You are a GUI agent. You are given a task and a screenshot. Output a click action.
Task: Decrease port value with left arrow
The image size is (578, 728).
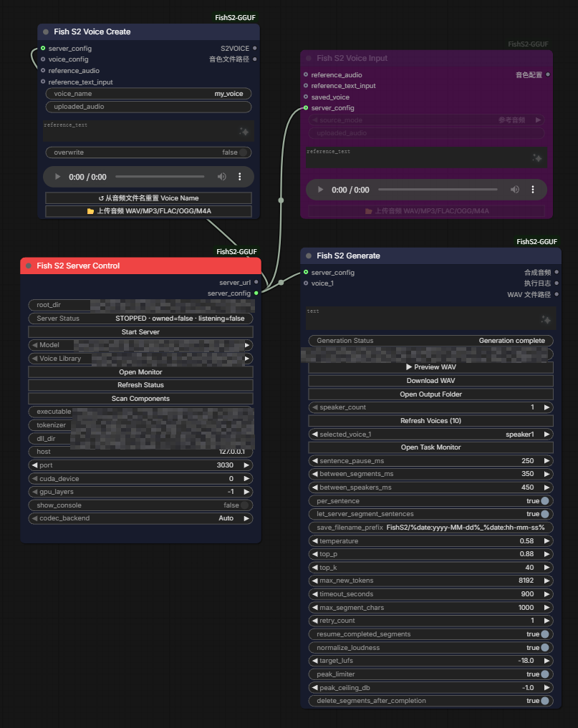[x=34, y=465]
